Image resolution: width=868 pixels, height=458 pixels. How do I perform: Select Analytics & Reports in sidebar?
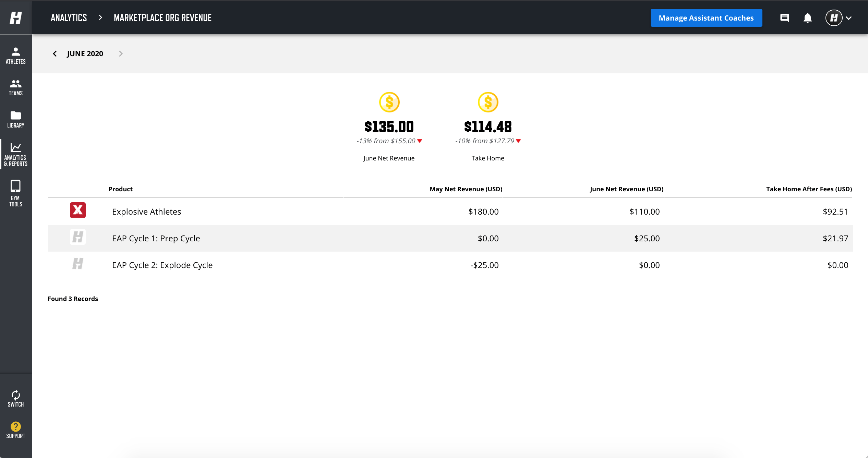click(x=16, y=155)
